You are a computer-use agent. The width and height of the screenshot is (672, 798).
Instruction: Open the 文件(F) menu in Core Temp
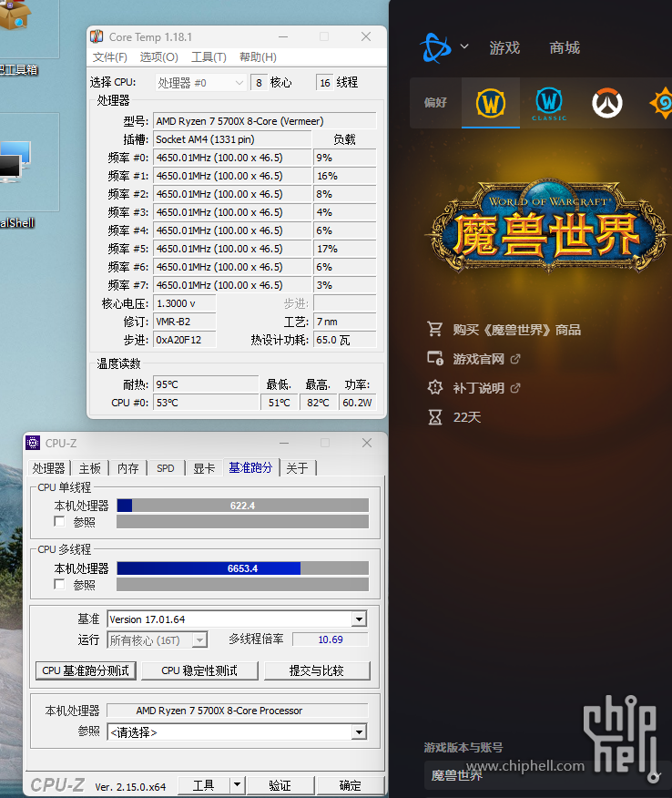click(110, 57)
